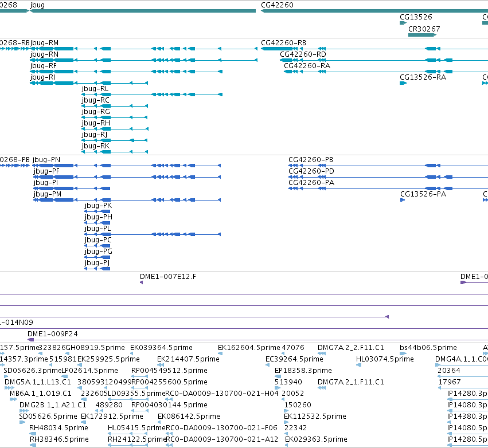This screenshot has height=448, width=488.
Task: Click the RC0-DA0009-130700-021-H04 EST label
Action: pyautogui.click(x=221, y=394)
